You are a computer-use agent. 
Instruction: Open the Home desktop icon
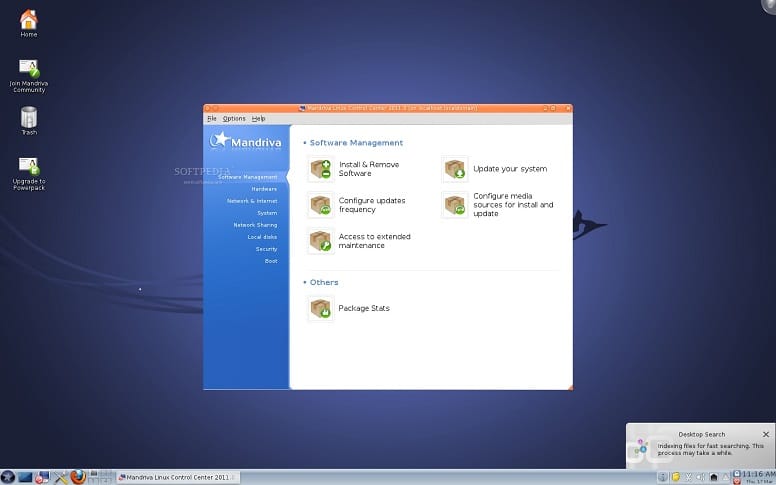click(29, 23)
